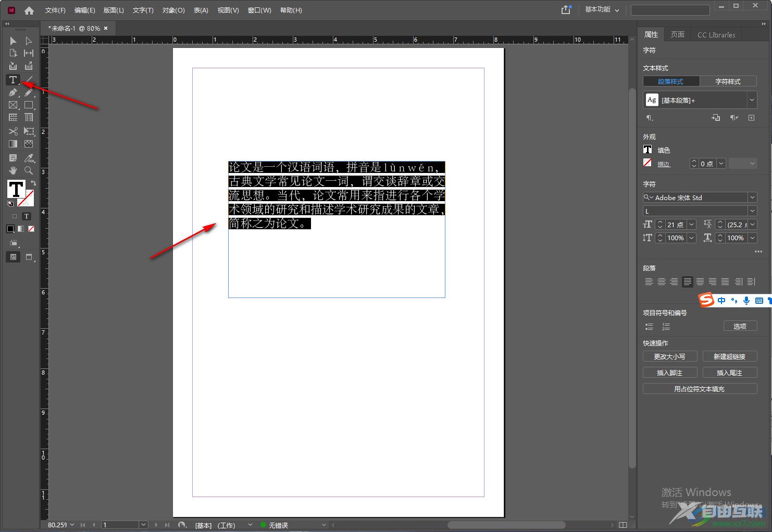Image resolution: width=772 pixels, height=532 pixels.
Task: Open the 编辑(E) menu
Action: click(84, 10)
